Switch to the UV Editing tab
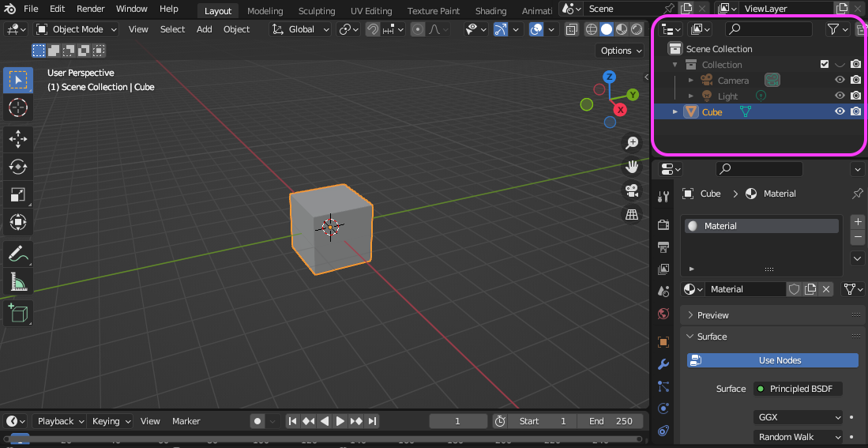Image resolution: width=868 pixels, height=448 pixels. (x=371, y=11)
